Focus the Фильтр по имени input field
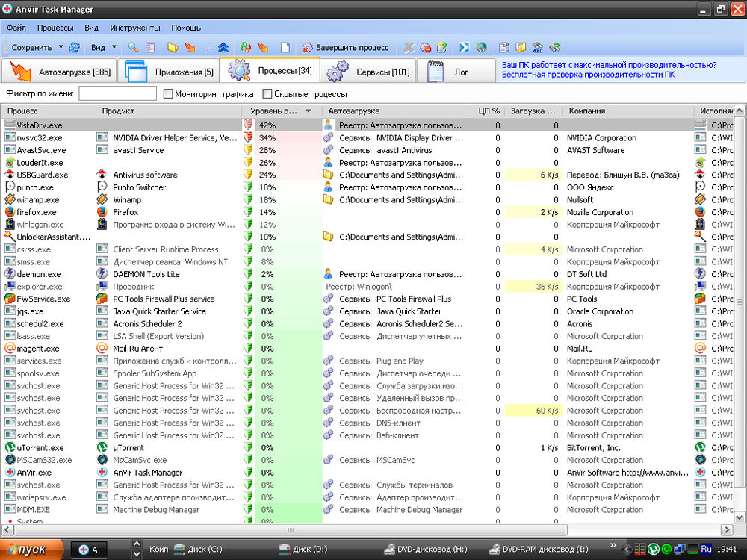Screen dimensions: 747x560 point(118,94)
